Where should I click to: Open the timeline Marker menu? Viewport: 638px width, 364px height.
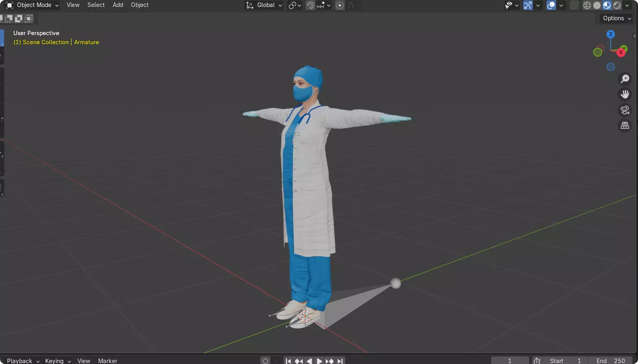click(x=108, y=361)
